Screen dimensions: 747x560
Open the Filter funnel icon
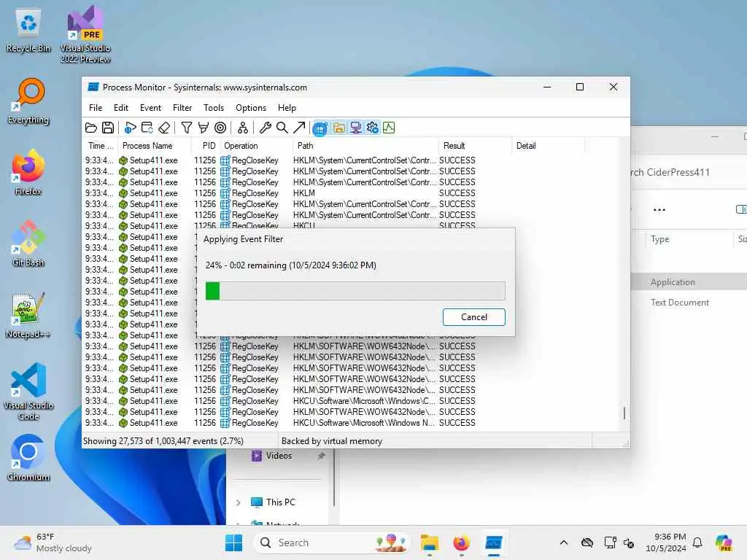click(187, 128)
